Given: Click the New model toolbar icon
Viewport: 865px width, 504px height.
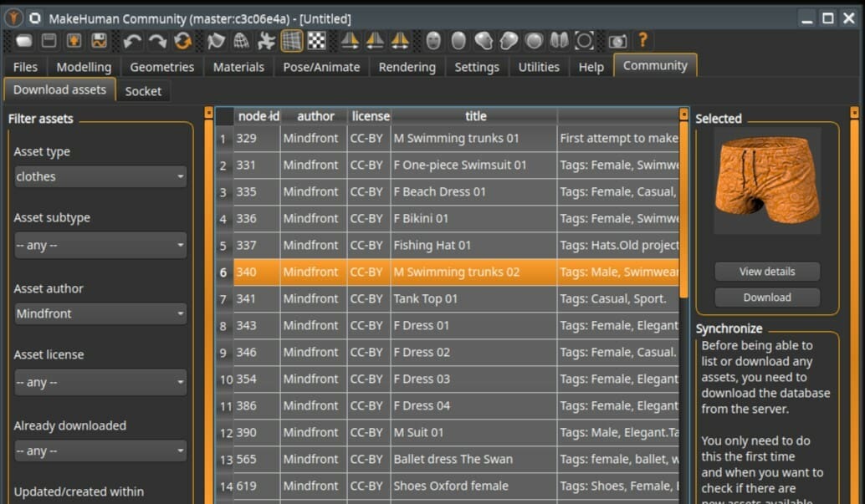Looking at the screenshot, I should [x=23, y=41].
